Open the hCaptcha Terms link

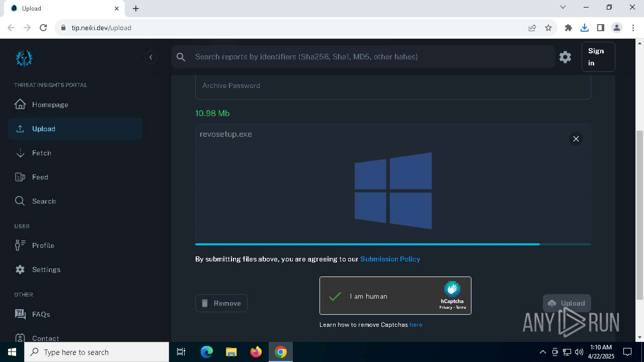(461, 307)
